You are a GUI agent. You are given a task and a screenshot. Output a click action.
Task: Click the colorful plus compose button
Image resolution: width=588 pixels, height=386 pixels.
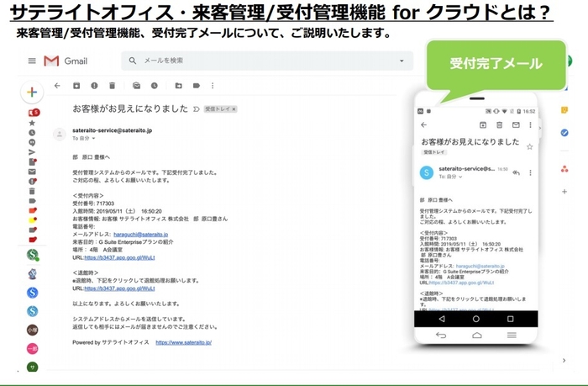[32, 92]
